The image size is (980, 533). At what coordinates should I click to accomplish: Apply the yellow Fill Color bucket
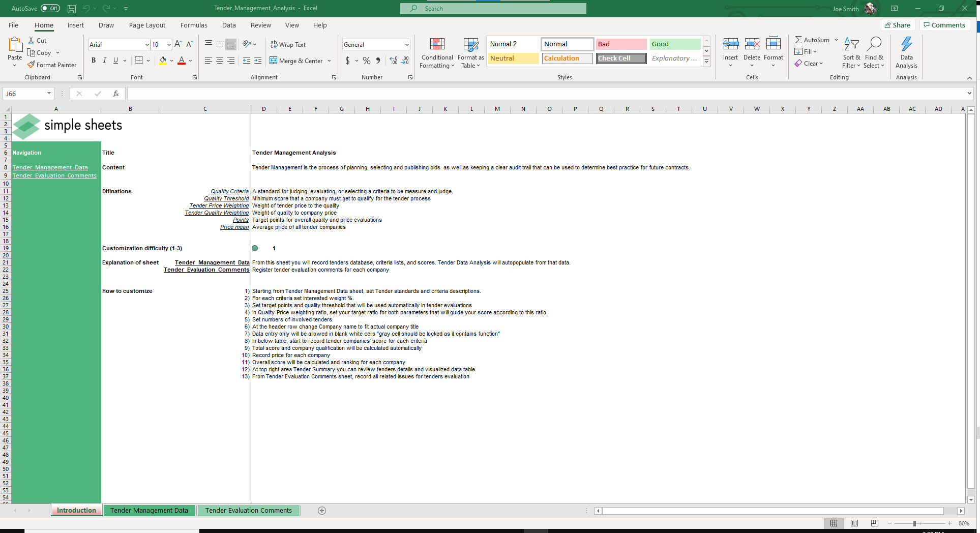point(163,61)
